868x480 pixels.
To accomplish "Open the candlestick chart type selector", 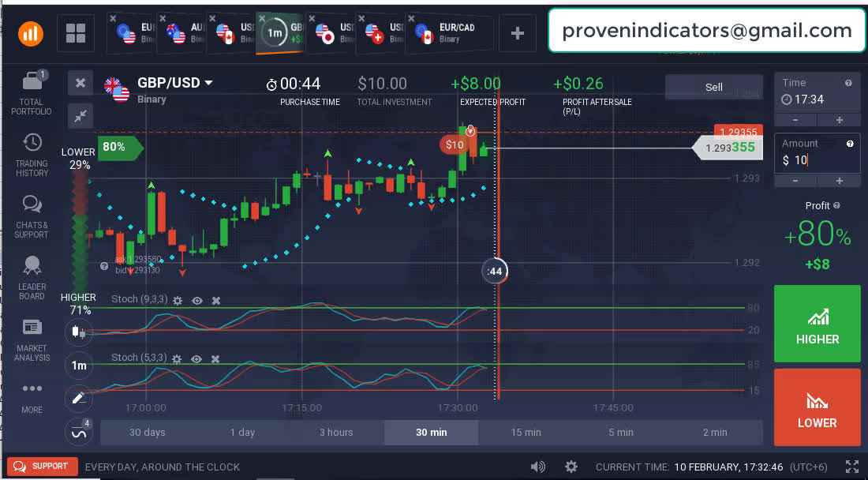I will click(79, 332).
